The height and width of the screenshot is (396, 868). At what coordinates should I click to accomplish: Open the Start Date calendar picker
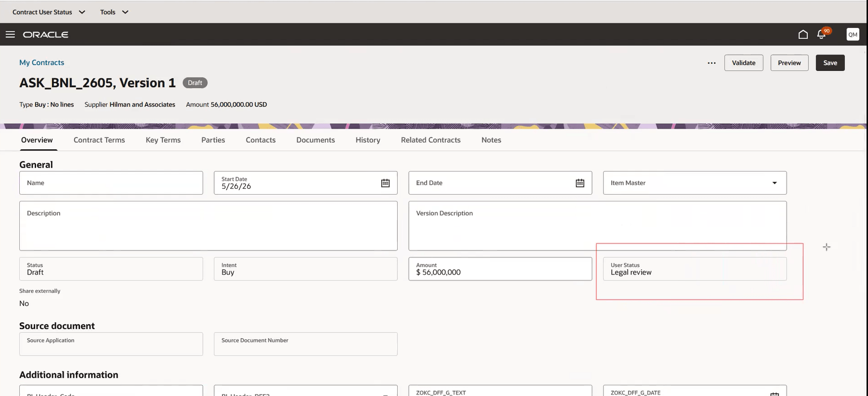click(385, 183)
